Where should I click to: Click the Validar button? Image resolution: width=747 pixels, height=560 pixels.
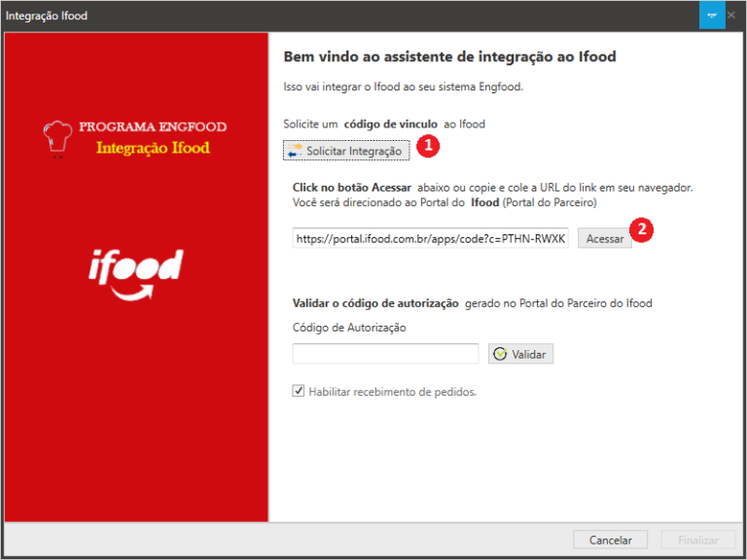point(520,354)
